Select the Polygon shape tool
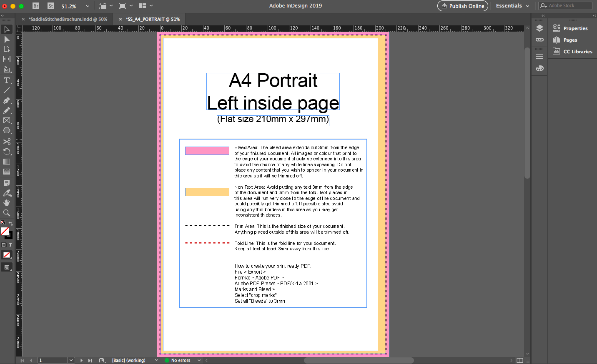 (7, 130)
